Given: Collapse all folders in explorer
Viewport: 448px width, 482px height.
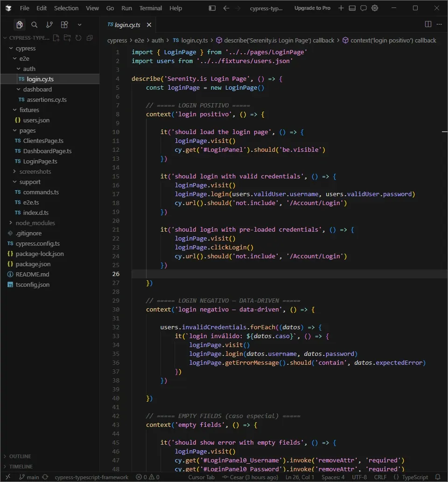Looking at the screenshot, I should (90, 38).
